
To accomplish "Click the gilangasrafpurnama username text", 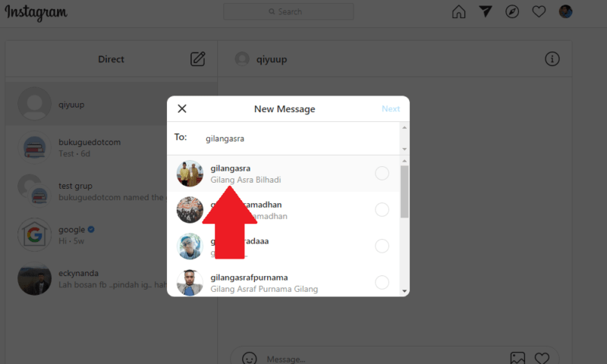I will coord(249,278).
